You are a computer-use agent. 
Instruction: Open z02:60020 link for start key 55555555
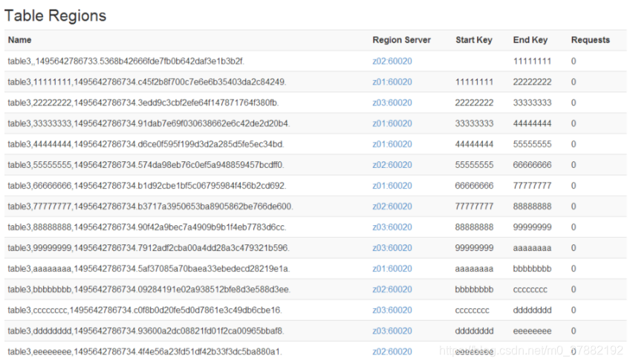point(392,165)
